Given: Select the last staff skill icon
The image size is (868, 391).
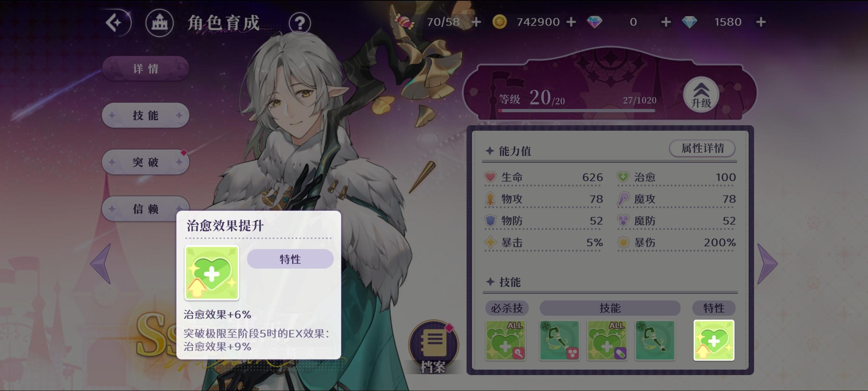Looking at the screenshot, I should click(655, 340).
